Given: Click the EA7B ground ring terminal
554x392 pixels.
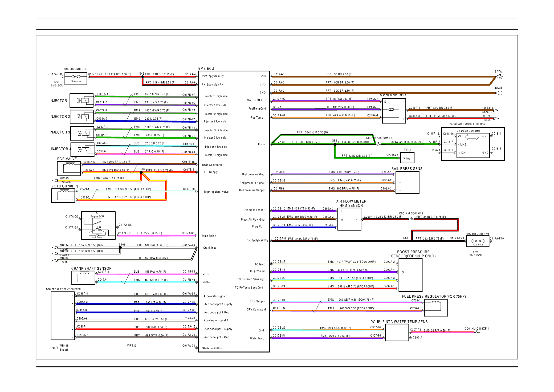Looking at the screenshot, I should click(500, 93).
